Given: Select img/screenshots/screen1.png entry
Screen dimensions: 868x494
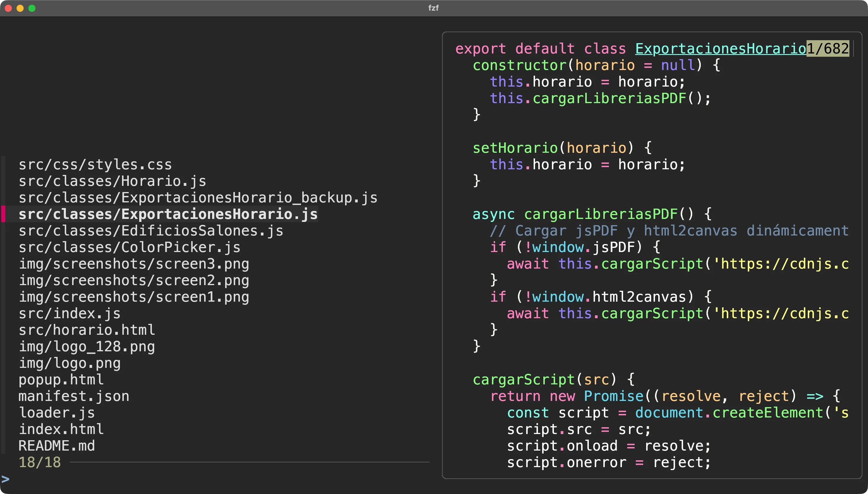Looking at the screenshot, I should tap(134, 297).
